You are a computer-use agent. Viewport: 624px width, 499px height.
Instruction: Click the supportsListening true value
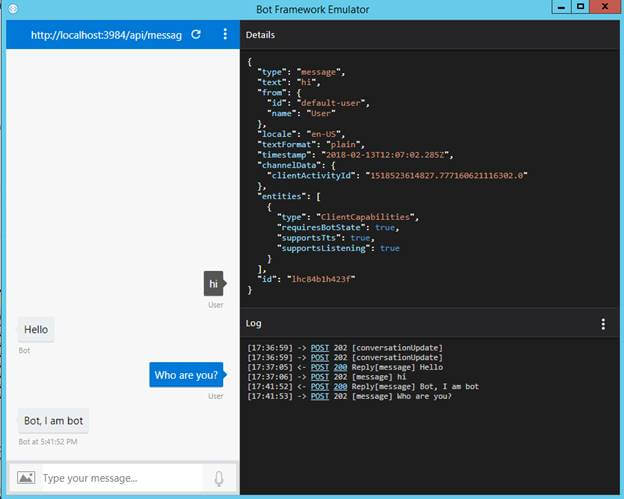(390, 248)
